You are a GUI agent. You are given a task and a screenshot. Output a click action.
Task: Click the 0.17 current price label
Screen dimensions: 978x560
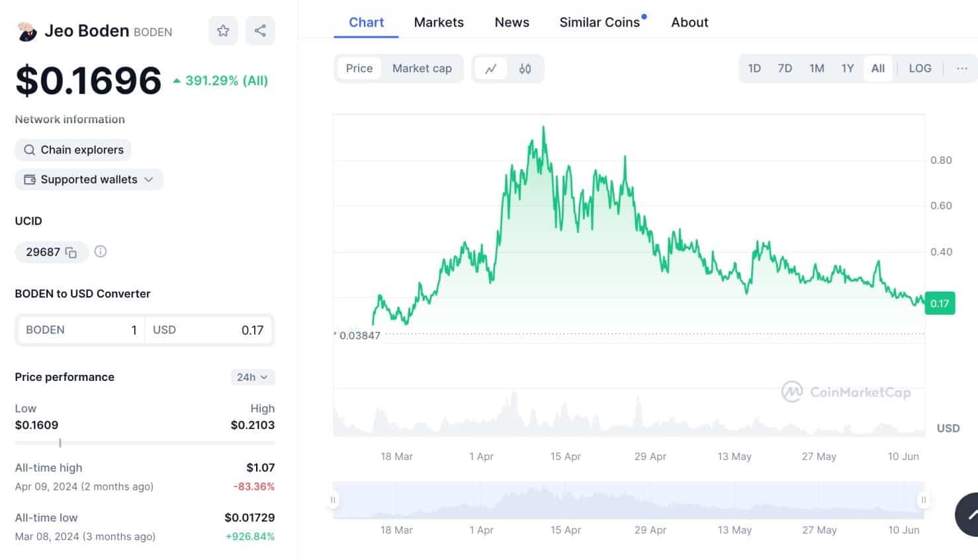coord(940,303)
